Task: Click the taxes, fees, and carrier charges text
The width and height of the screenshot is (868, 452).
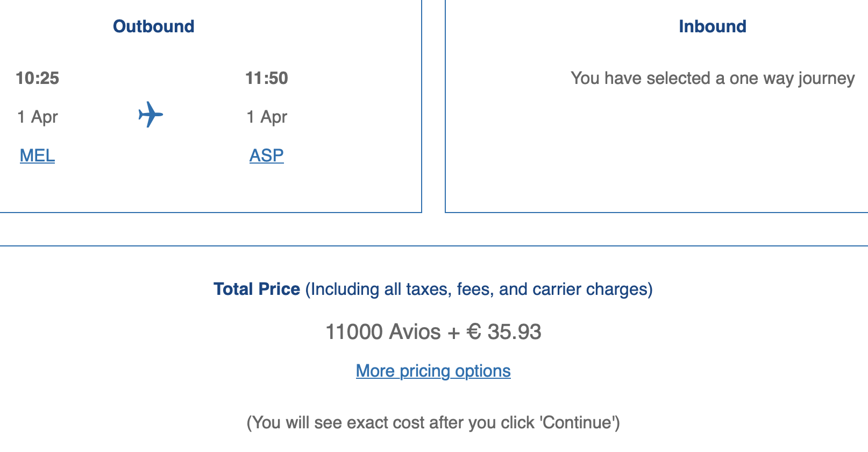Action: 479,289
